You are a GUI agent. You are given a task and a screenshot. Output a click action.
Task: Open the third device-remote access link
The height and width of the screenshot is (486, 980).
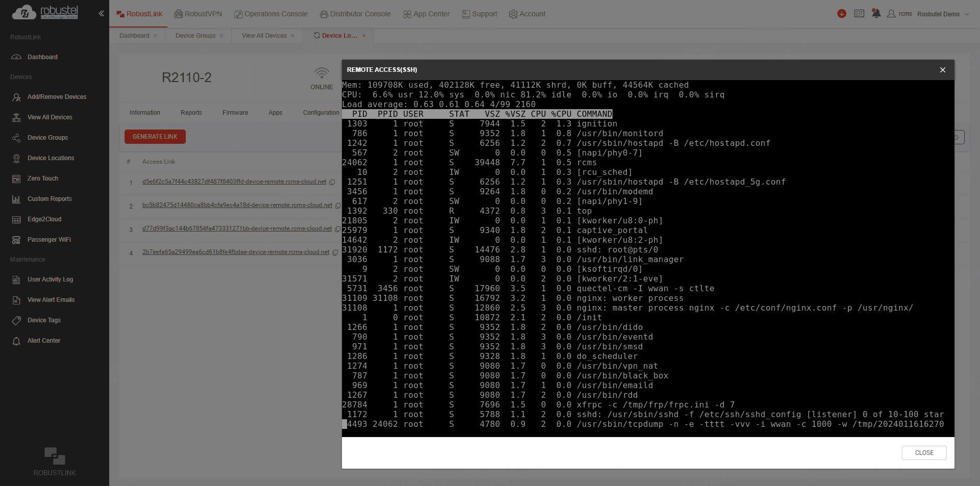[x=237, y=228]
